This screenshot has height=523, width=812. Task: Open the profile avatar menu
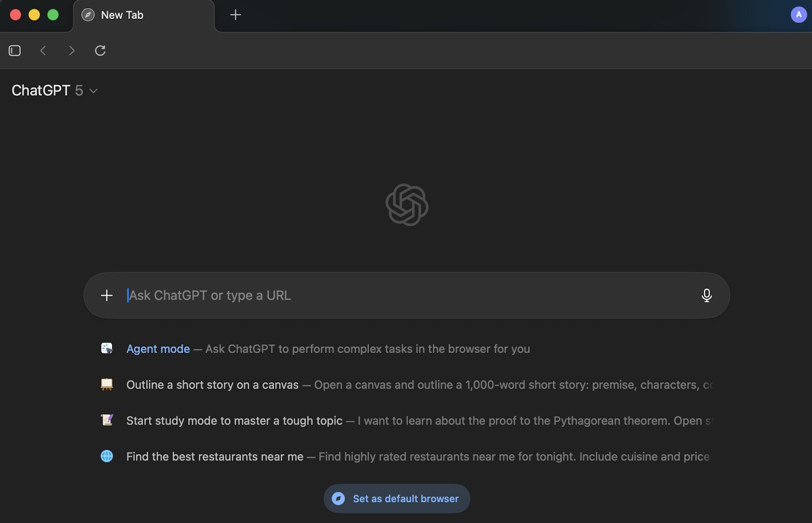[798, 15]
